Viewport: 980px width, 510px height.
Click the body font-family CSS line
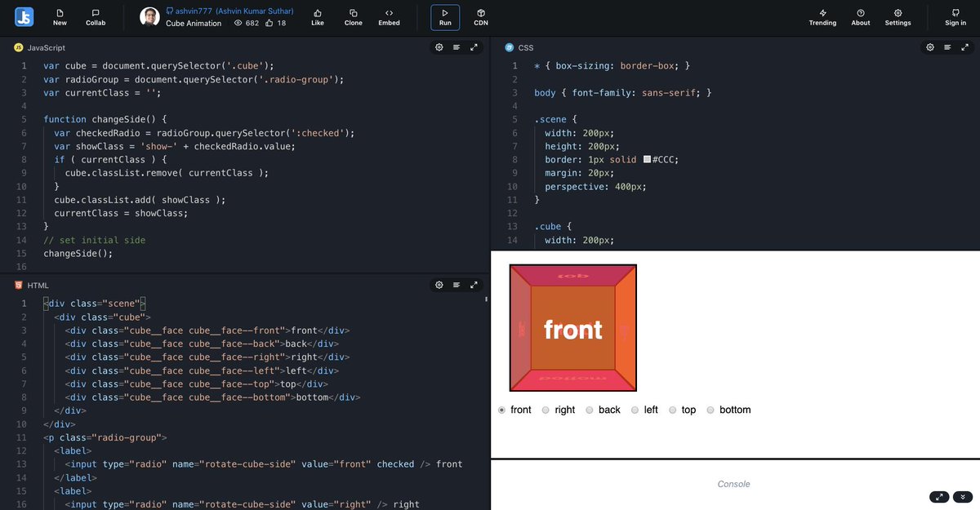coord(623,93)
